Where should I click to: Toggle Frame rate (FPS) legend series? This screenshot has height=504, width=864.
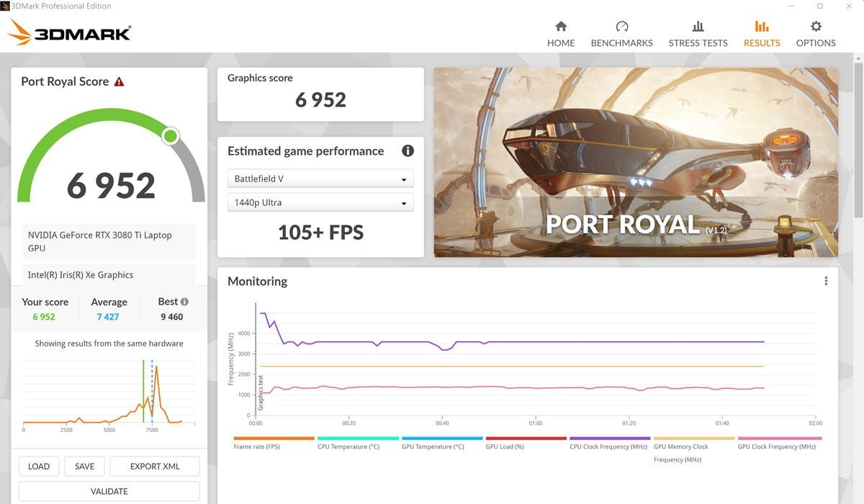[274, 443]
